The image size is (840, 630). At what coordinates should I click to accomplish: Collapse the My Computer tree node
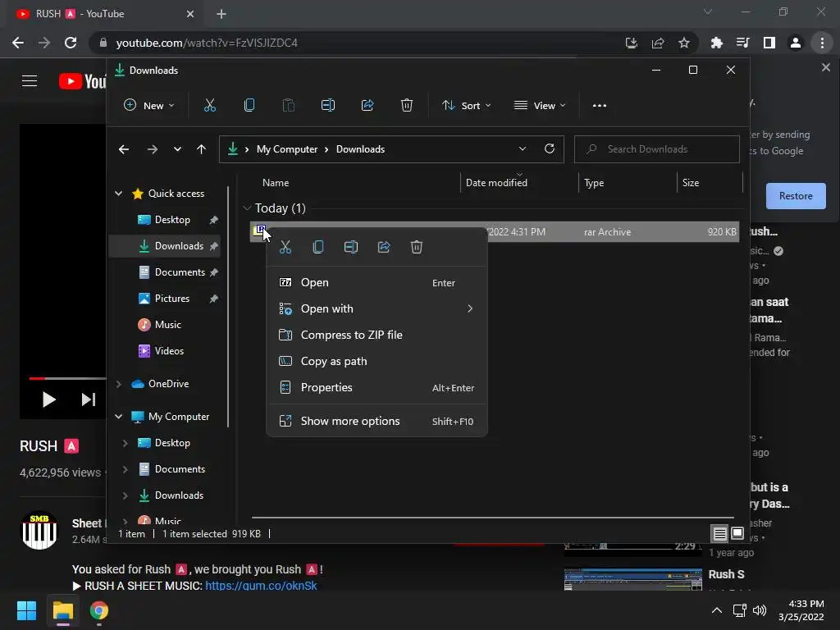118,416
